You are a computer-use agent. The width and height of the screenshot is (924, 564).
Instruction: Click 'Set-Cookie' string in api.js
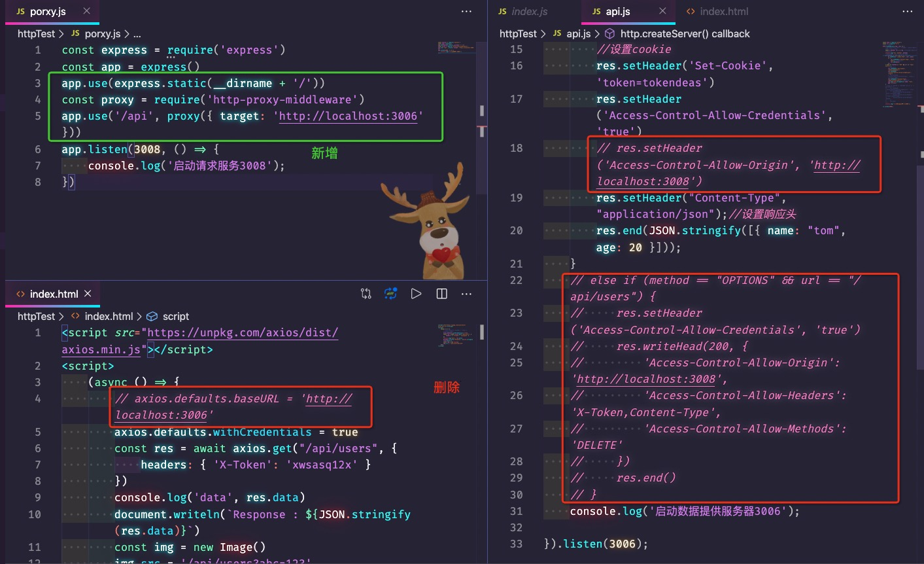click(727, 66)
